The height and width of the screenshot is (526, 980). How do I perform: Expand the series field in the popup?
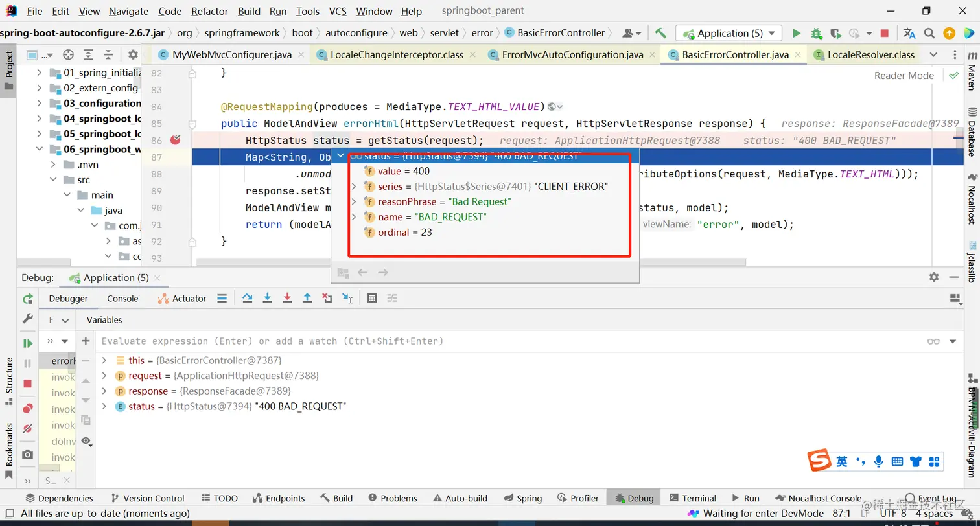(354, 186)
